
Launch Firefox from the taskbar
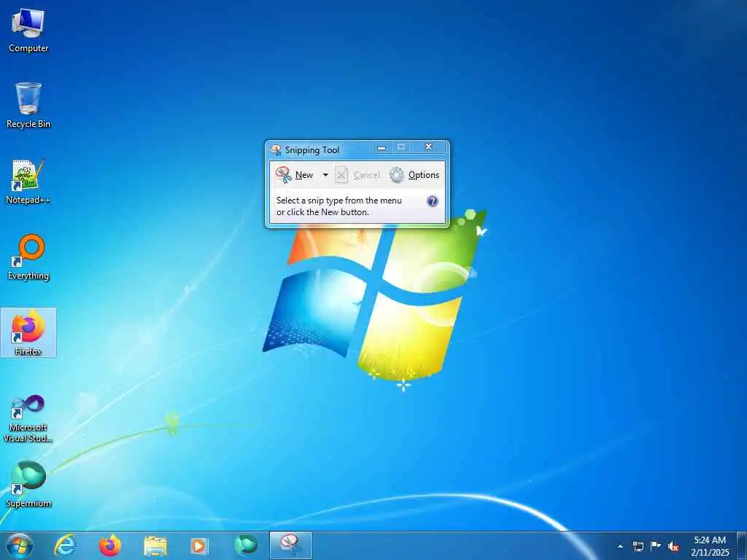(110, 545)
